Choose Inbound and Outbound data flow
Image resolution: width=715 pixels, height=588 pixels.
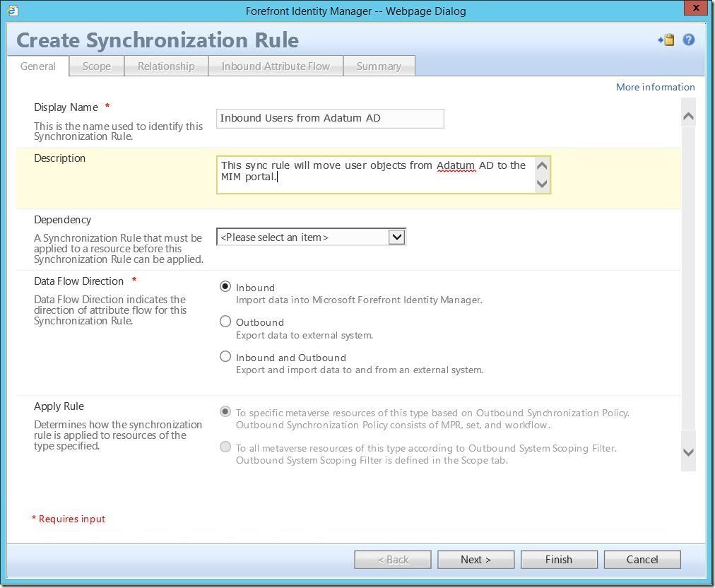click(225, 356)
